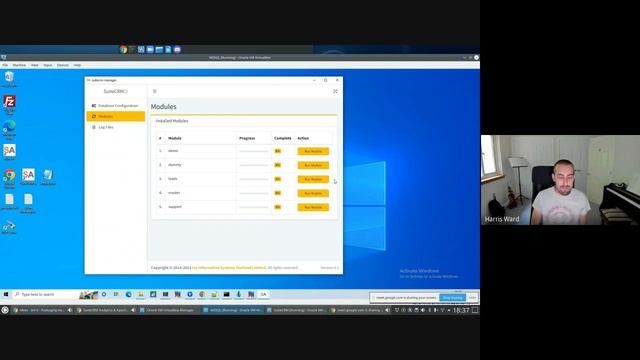Click the Progress column header
The height and width of the screenshot is (360, 640).
(247, 138)
